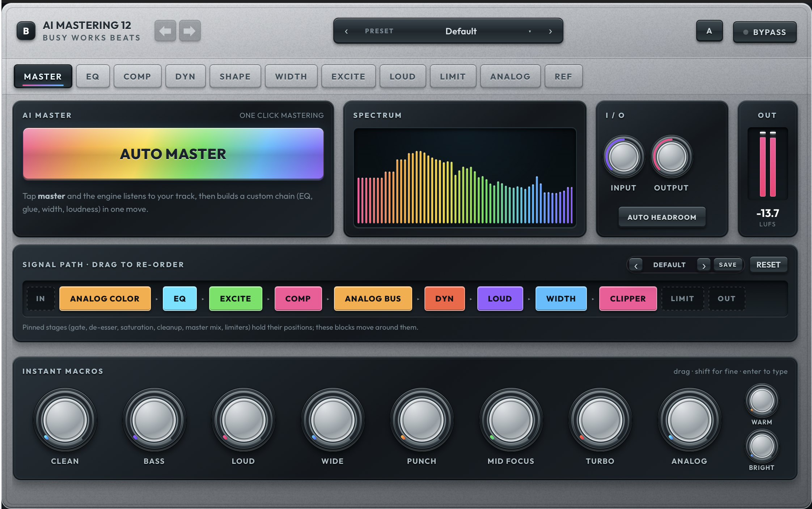Click the BASS macro knob
This screenshot has width=812, height=509.
tap(154, 420)
